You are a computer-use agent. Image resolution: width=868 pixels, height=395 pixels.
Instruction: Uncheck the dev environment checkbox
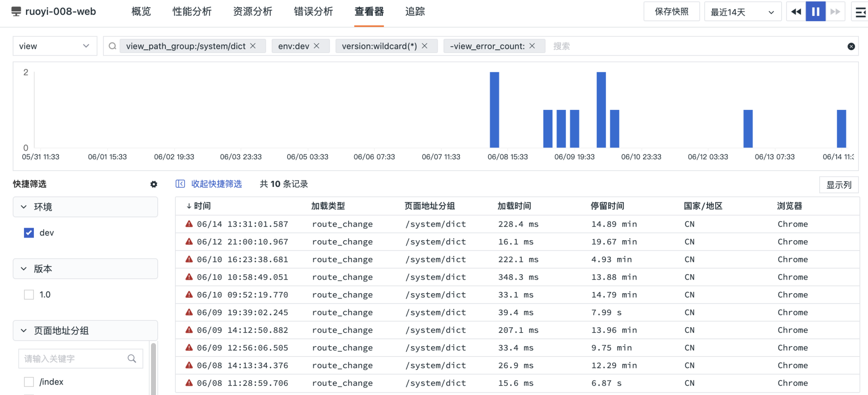pos(29,233)
